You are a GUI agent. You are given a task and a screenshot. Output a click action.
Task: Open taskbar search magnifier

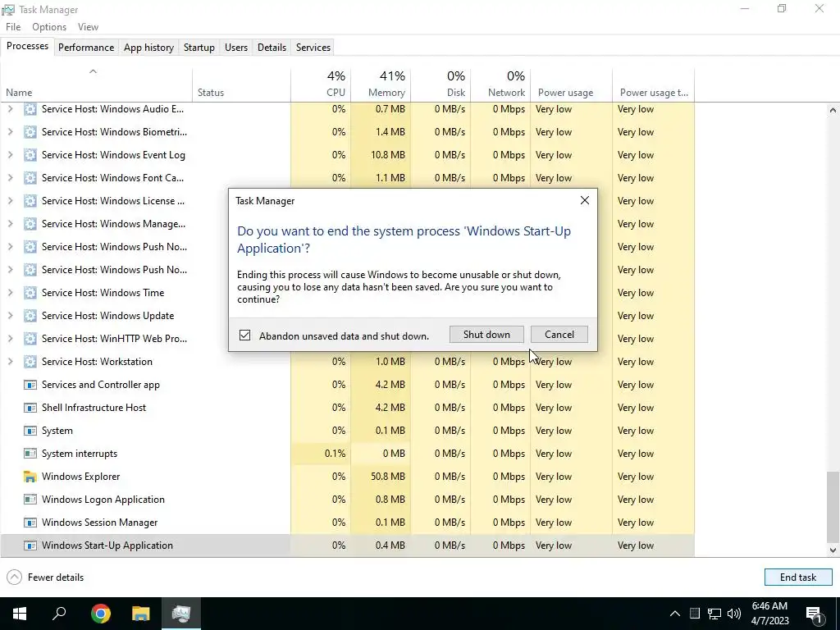(59, 614)
